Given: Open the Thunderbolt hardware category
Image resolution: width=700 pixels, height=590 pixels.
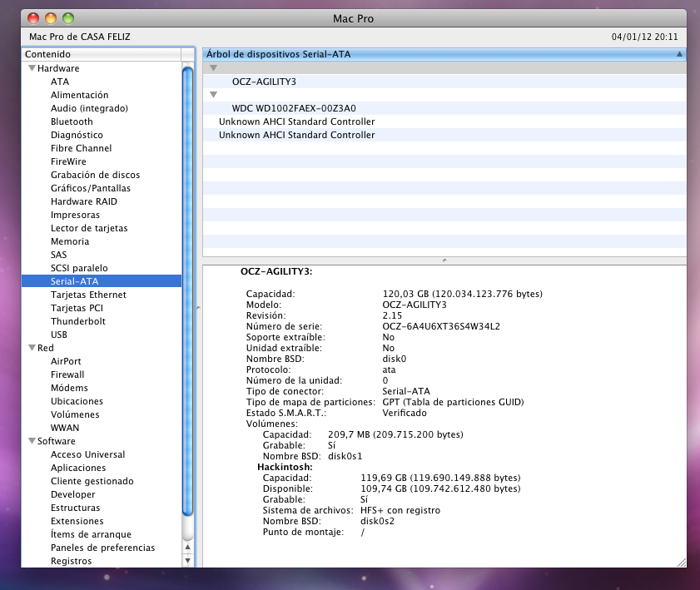Looking at the screenshot, I should pos(77,321).
